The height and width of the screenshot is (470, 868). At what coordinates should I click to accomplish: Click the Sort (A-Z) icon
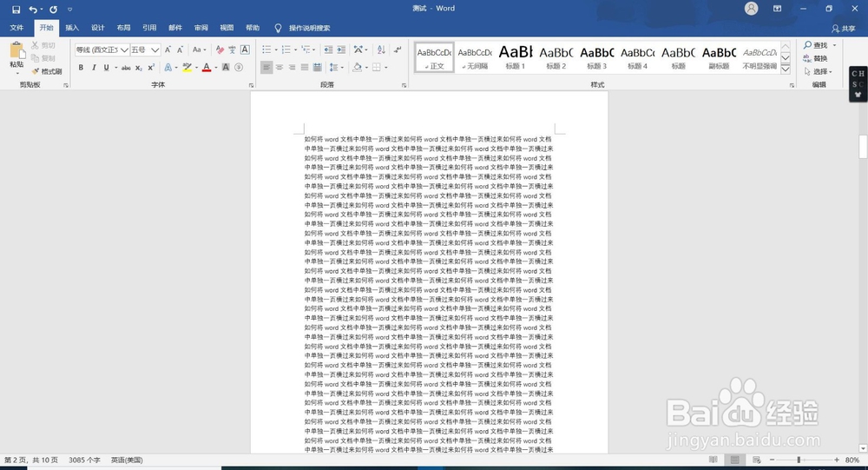coord(381,50)
